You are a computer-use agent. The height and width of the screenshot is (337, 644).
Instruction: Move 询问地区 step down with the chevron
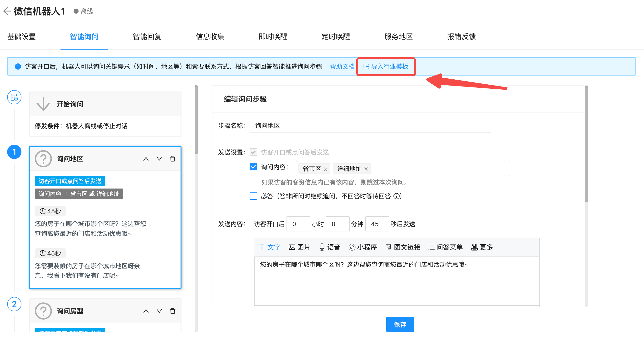159,159
